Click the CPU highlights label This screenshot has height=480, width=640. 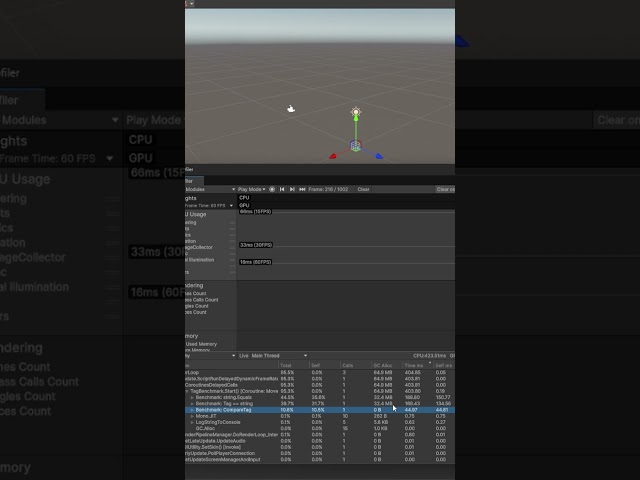coord(244,198)
